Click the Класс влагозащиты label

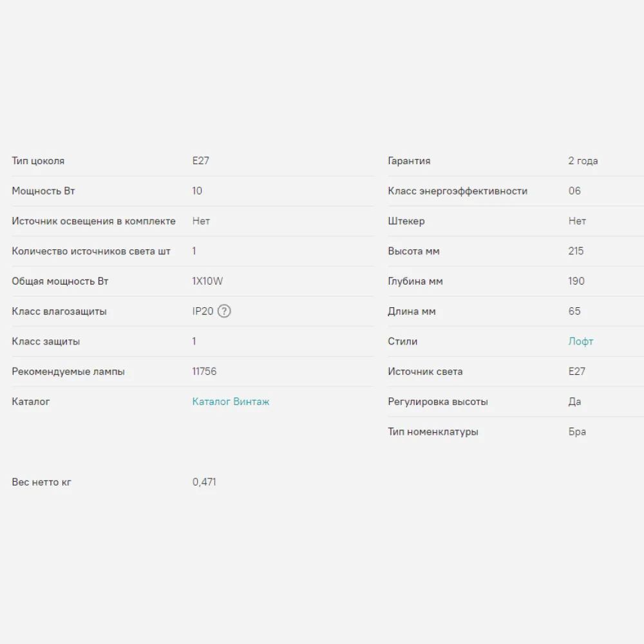[x=59, y=311]
